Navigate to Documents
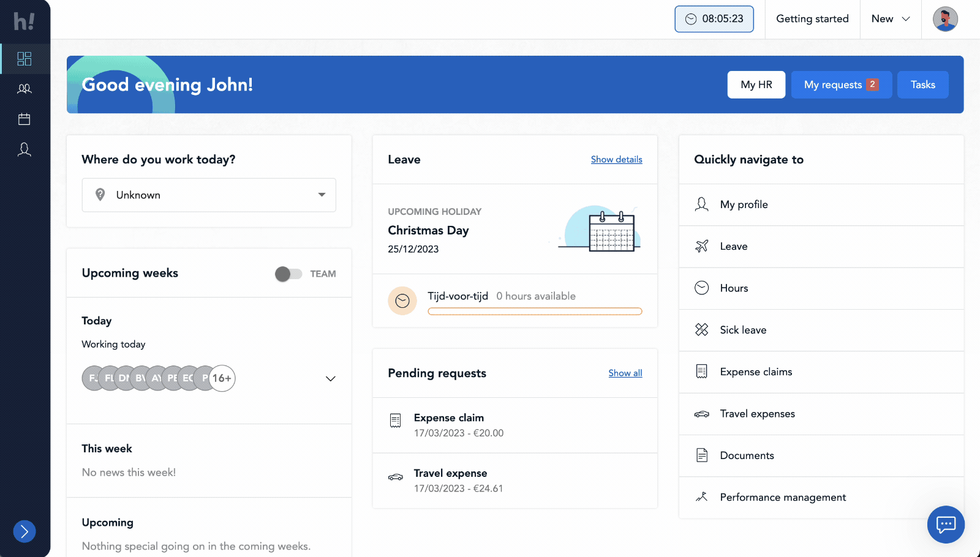 821,456
